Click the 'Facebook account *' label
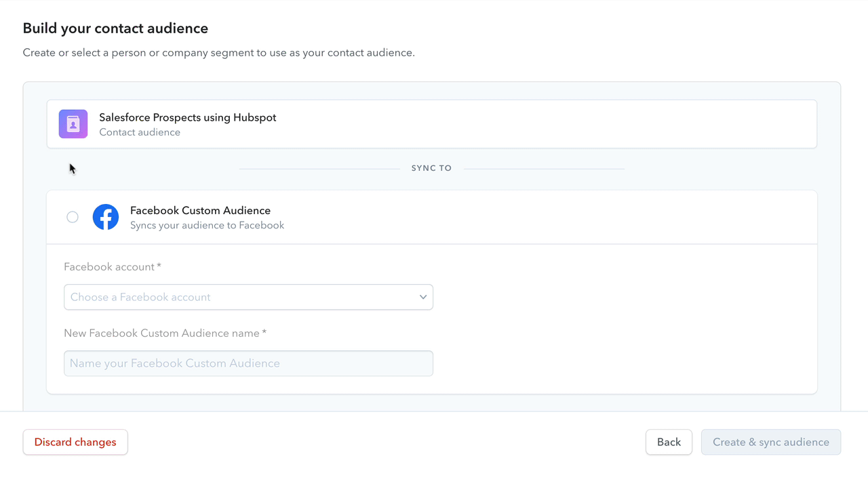Viewport: 868px width, 488px height. pos(113,267)
